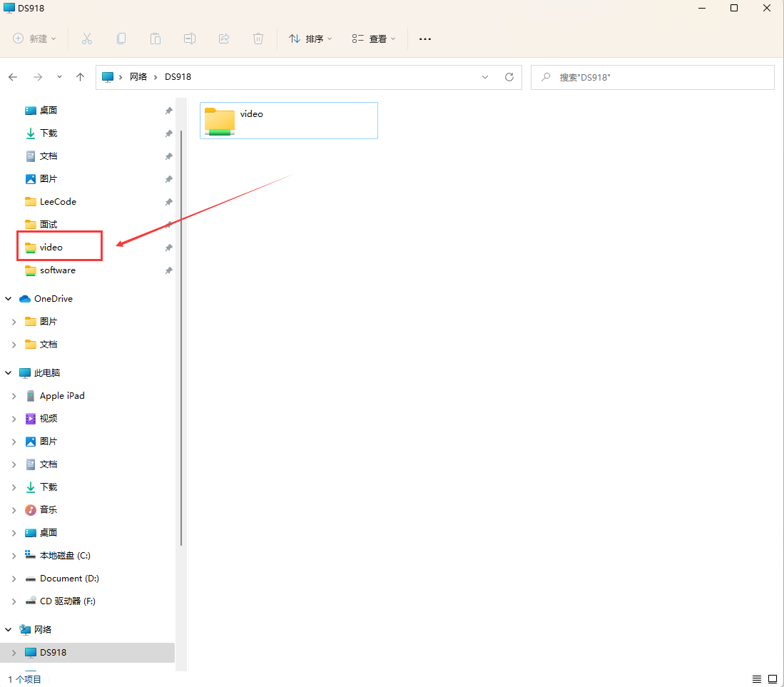Expand the OneDrive 文档 folder
This screenshot has width=784, height=687.
coord(14,345)
